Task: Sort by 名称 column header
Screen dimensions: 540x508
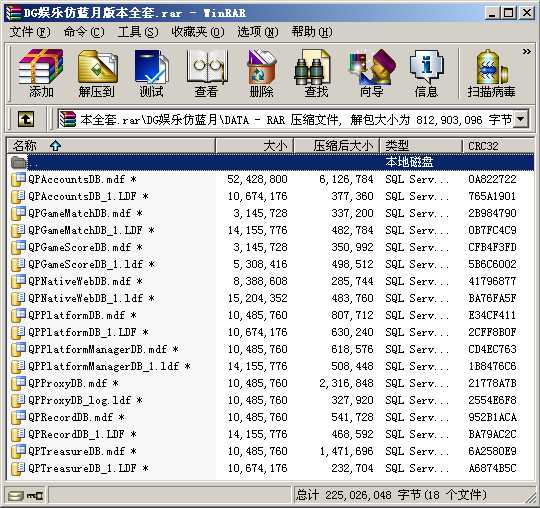Action: pyautogui.click(x=111, y=146)
